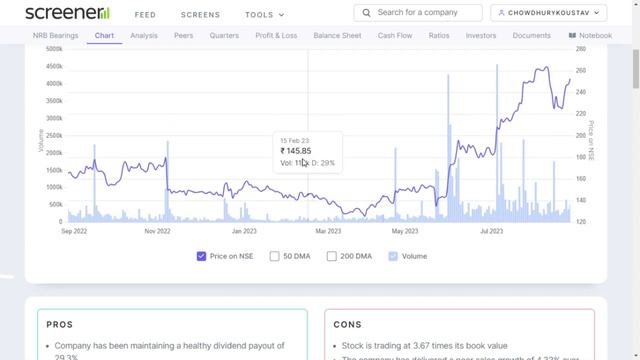The height and width of the screenshot is (360, 640).
Task: Go to the NRB Bearings section tab
Action: (56, 36)
